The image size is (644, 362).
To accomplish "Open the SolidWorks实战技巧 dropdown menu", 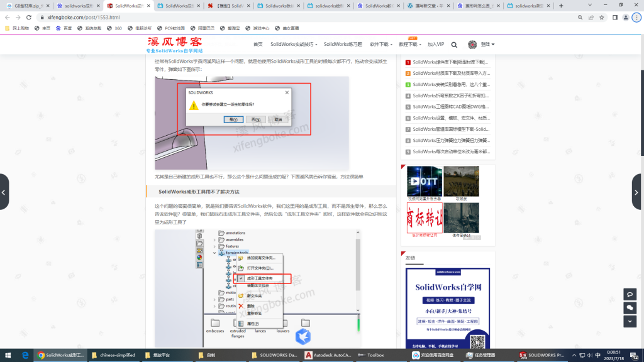I will (294, 45).
